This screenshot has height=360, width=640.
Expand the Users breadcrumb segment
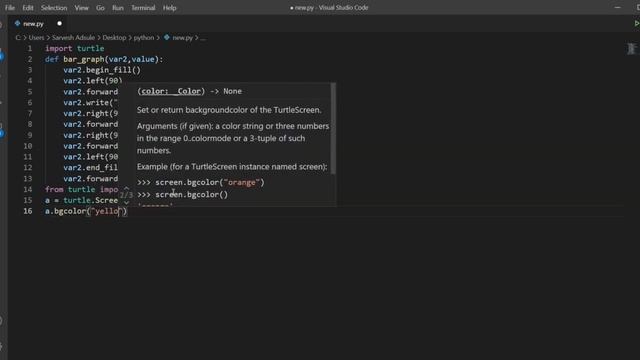(x=36, y=38)
